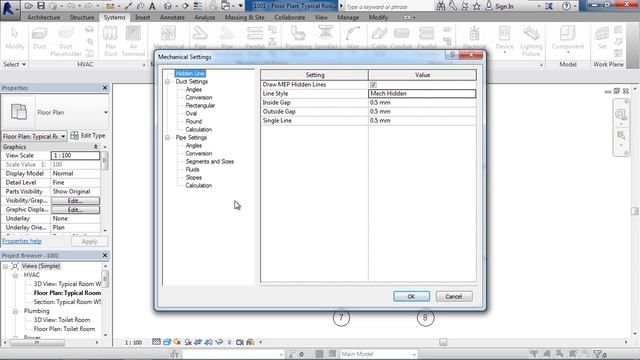This screenshot has width=640, height=360.
Task: Select the Duct tool
Action: click(x=40, y=38)
